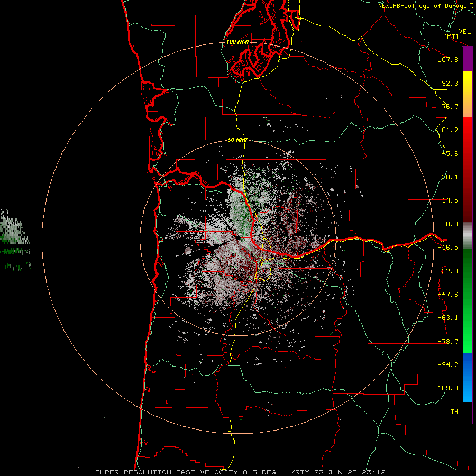Viewport: 476px width, 476px height.
Task: Select the 92.3 velocity scale value
Action: point(450,83)
